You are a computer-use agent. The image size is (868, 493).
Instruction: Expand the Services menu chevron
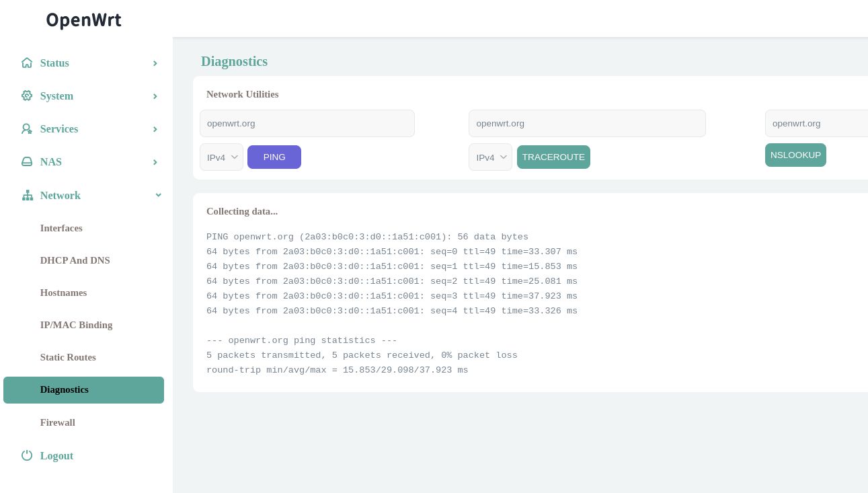coord(155,129)
